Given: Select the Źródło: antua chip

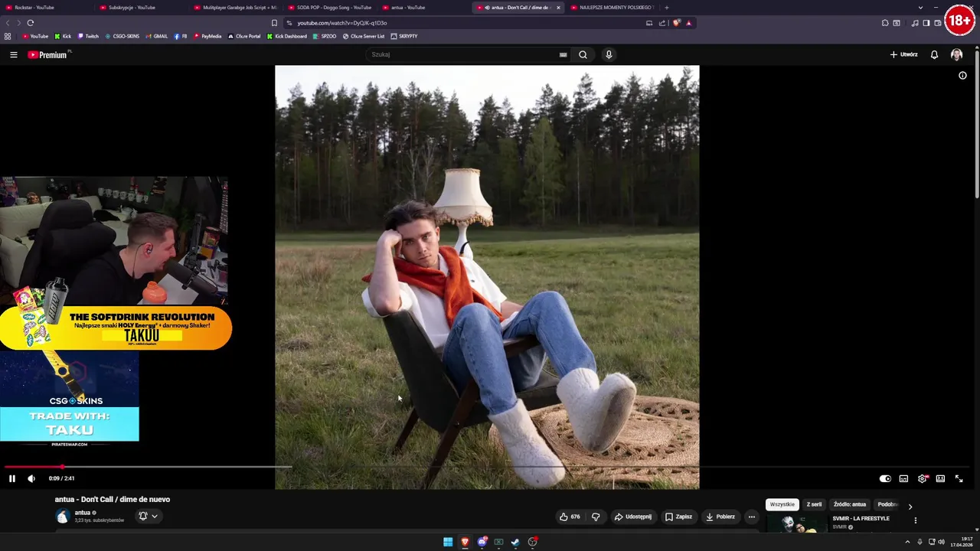Looking at the screenshot, I should [850, 504].
